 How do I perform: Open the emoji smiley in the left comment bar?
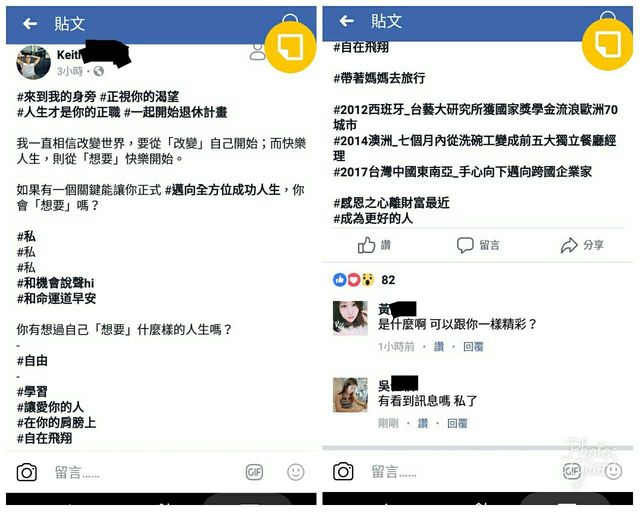296,472
